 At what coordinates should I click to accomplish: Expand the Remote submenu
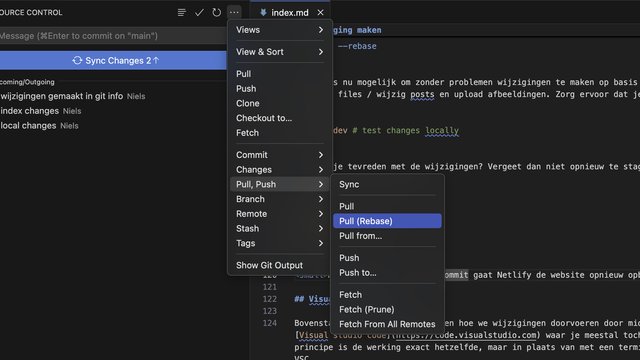coord(280,213)
